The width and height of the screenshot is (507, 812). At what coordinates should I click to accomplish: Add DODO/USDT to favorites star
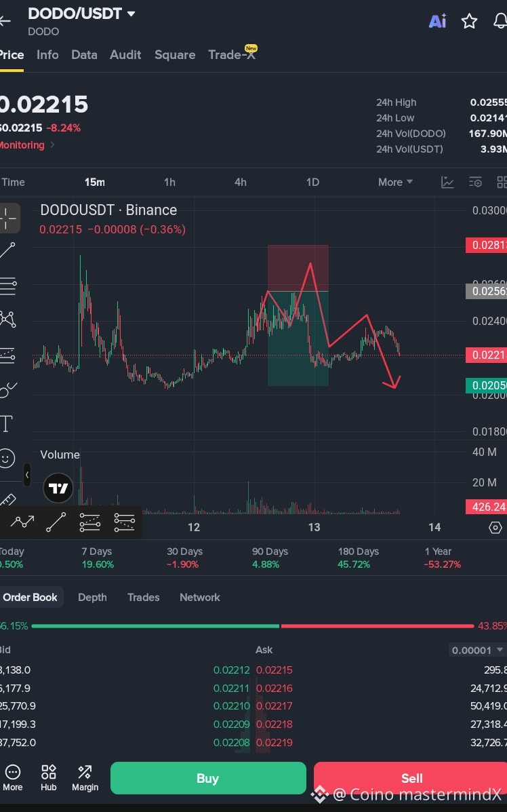pos(469,21)
